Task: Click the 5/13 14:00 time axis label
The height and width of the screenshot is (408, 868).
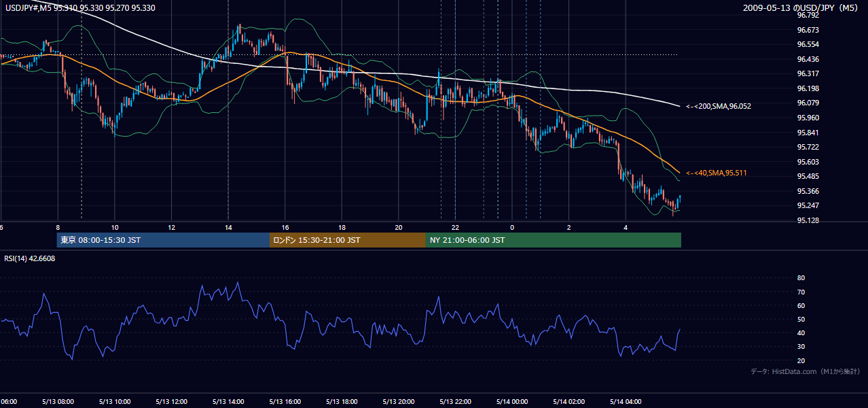Action: point(228,402)
